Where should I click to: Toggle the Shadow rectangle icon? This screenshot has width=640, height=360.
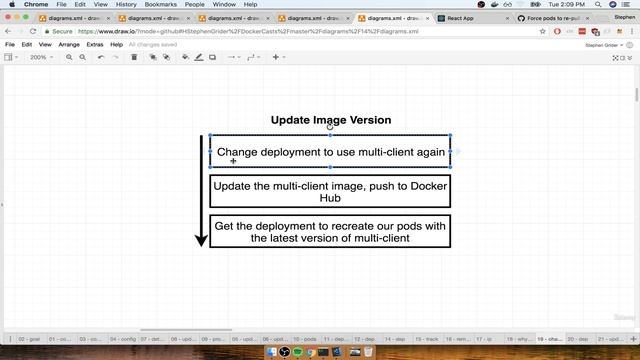pyautogui.click(x=212, y=57)
